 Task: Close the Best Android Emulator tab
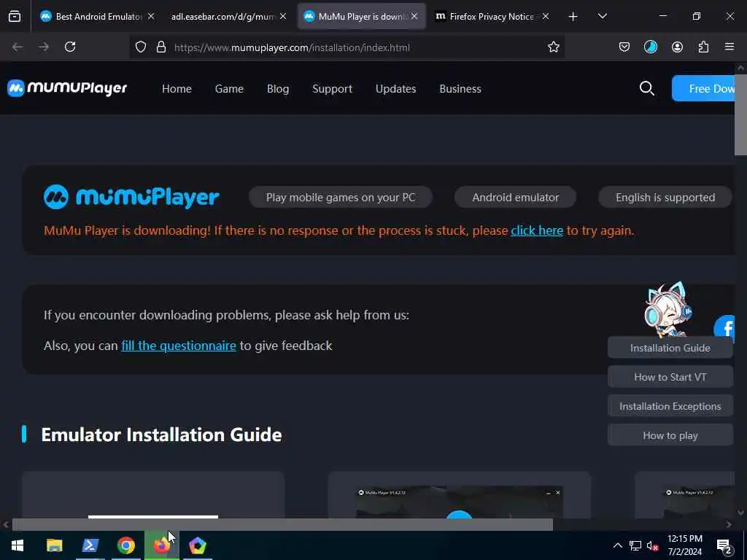pyautogui.click(x=151, y=16)
